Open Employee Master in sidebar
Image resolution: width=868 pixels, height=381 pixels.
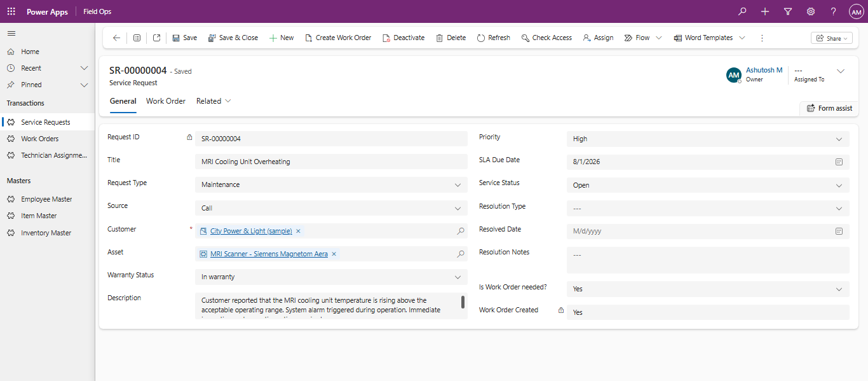pyautogui.click(x=47, y=199)
